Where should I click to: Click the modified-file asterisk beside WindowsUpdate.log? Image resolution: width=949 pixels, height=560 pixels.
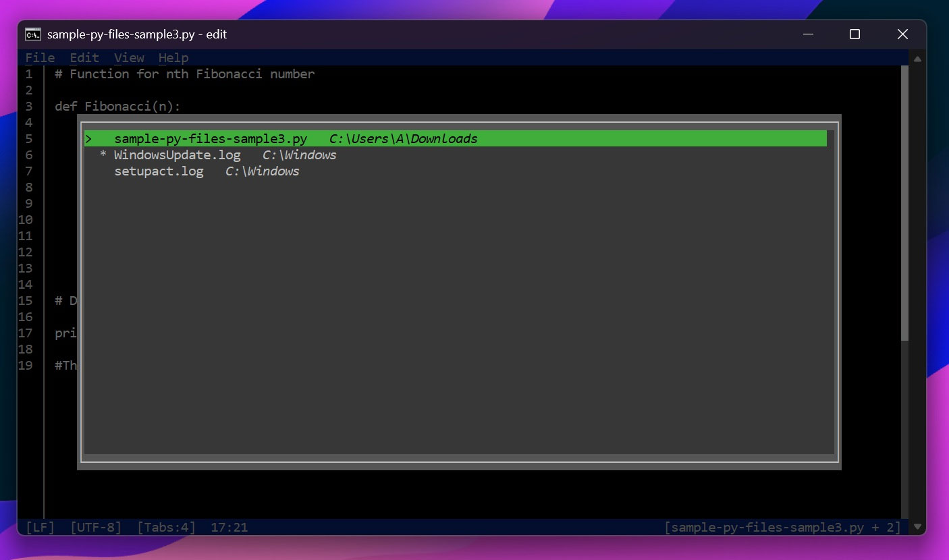tap(102, 155)
